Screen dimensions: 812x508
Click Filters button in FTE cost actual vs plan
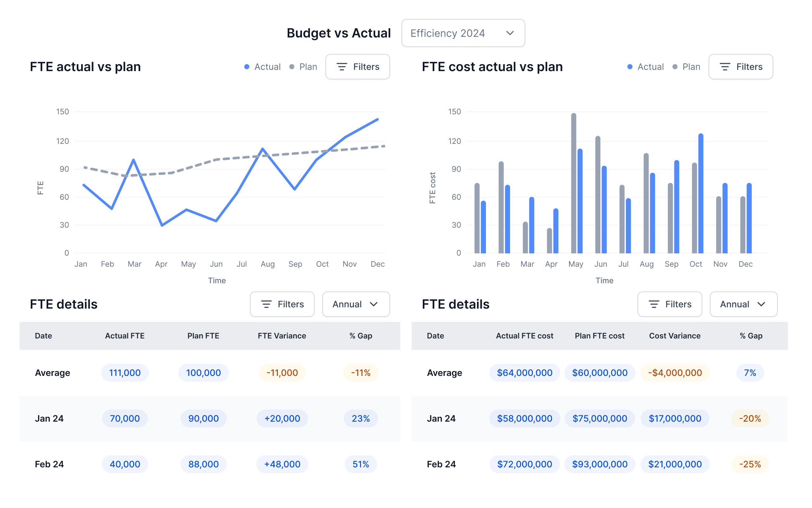pos(741,67)
